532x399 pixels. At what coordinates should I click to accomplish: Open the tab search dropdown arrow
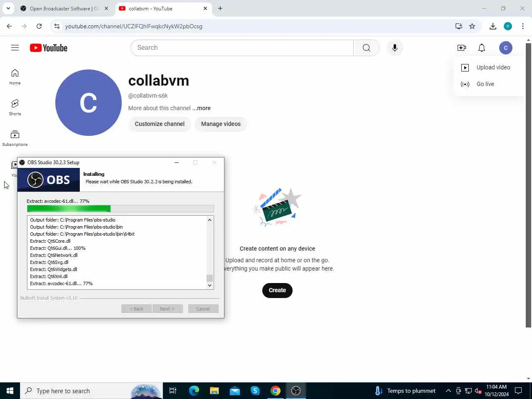click(8, 8)
